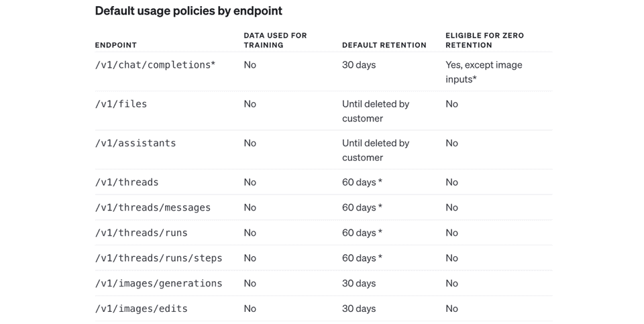Select the /v1/threads/runs/steps endpoint cell
Screen dimensions: 644x324
pos(158,258)
